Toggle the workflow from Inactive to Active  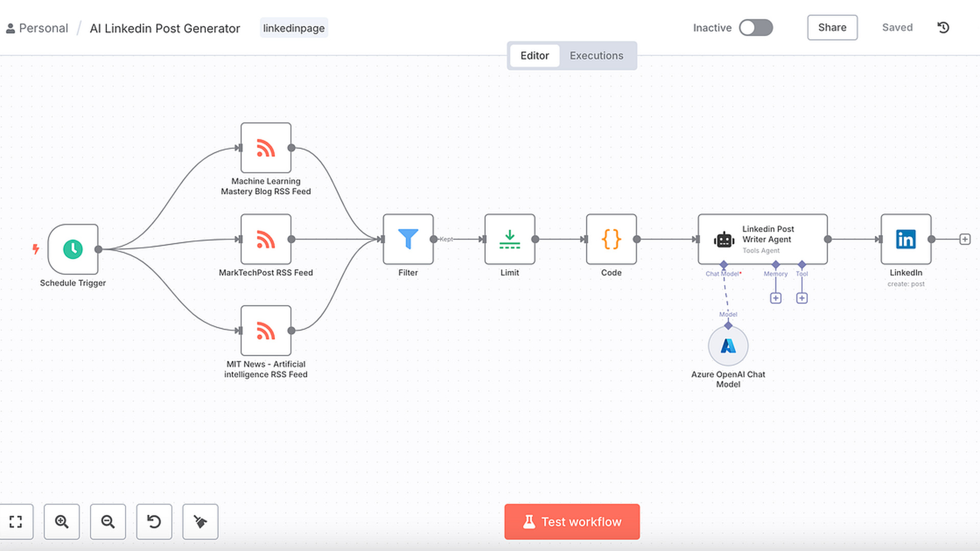coord(756,28)
